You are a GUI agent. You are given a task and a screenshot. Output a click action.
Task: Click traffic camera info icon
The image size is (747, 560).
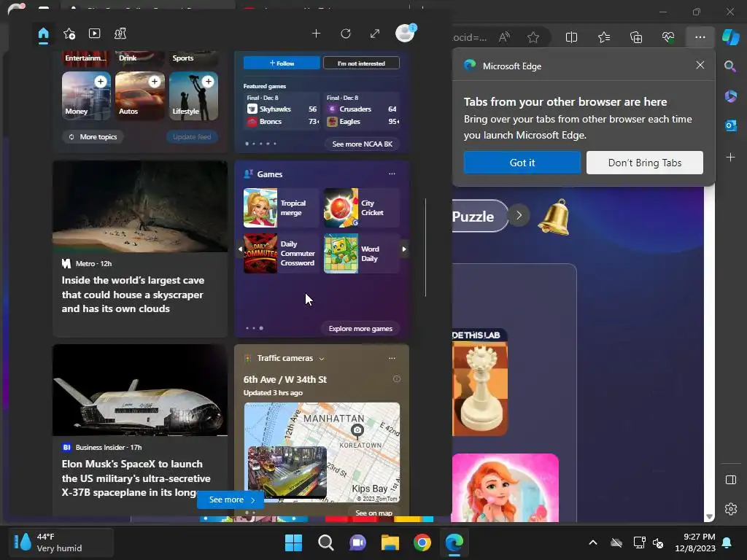click(x=396, y=379)
